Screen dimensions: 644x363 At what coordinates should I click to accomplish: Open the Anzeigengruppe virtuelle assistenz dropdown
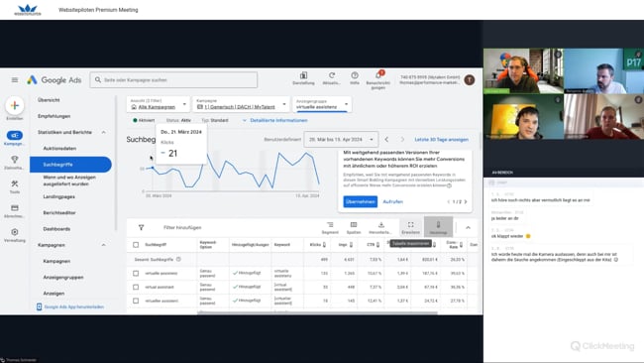pyautogui.click(x=322, y=104)
